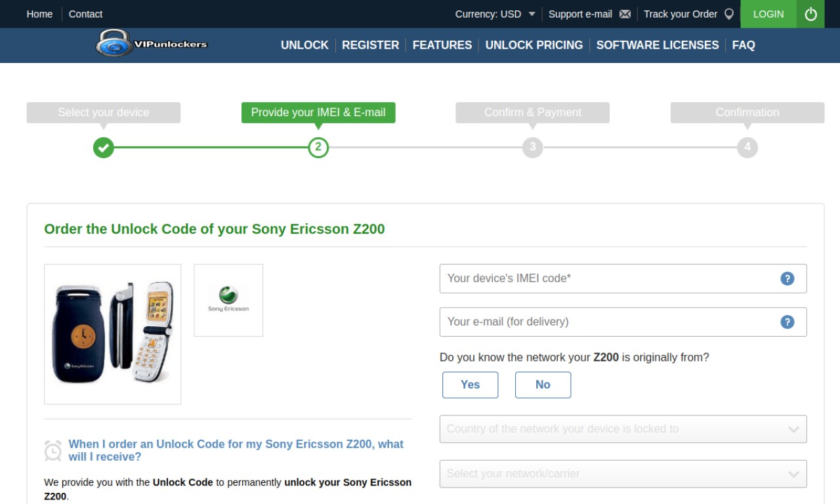
Task: Focus the device's IMEI code field
Action: click(x=623, y=278)
